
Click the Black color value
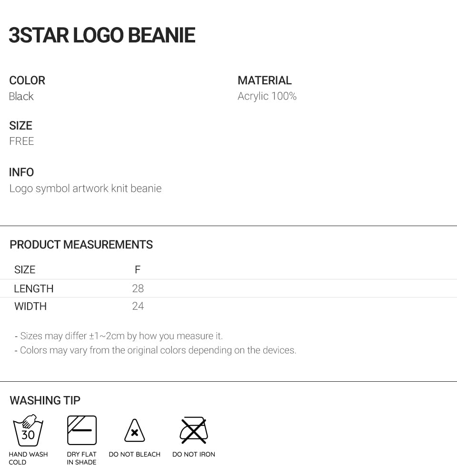(21, 96)
